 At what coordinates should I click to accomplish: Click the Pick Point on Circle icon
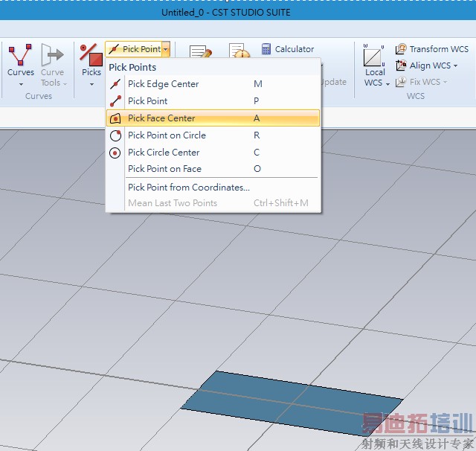pyautogui.click(x=115, y=135)
